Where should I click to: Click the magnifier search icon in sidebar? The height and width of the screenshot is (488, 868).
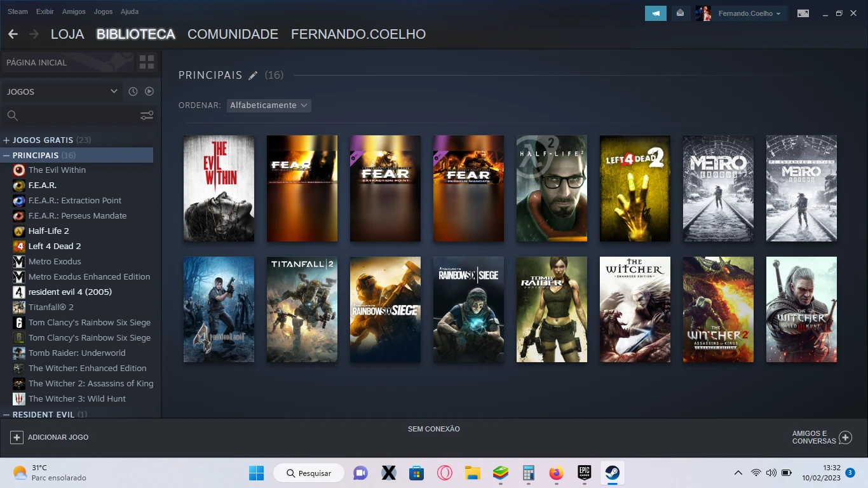coord(12,116)
